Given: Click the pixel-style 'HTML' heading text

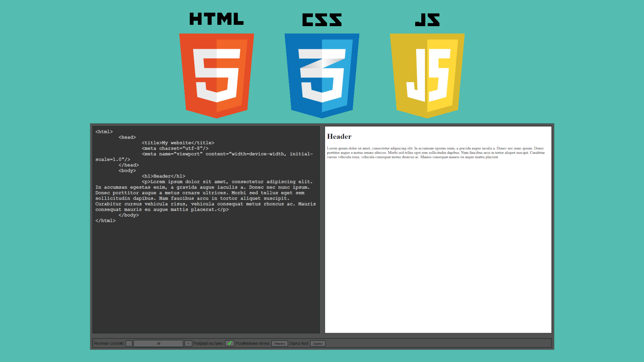Looking at the screenshot, I should pyautogui.click(x=216, y=19).
